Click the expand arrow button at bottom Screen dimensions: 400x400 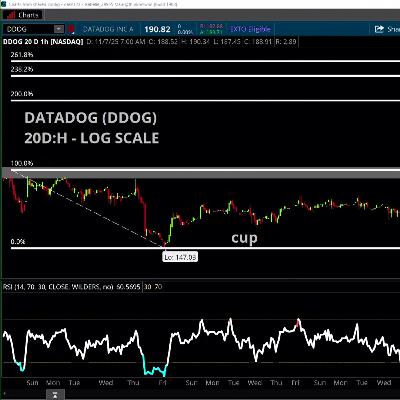pyautogui.click(x=54, y=395)
